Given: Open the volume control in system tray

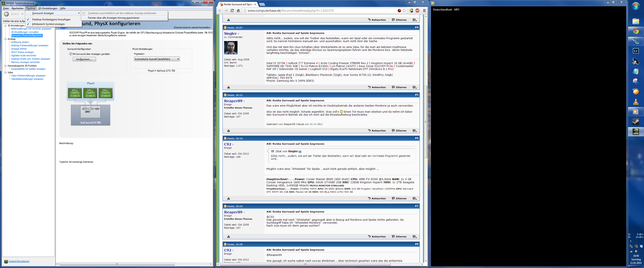Looking at the screenshot, I should pyautogui.click(x=636, y=251).
